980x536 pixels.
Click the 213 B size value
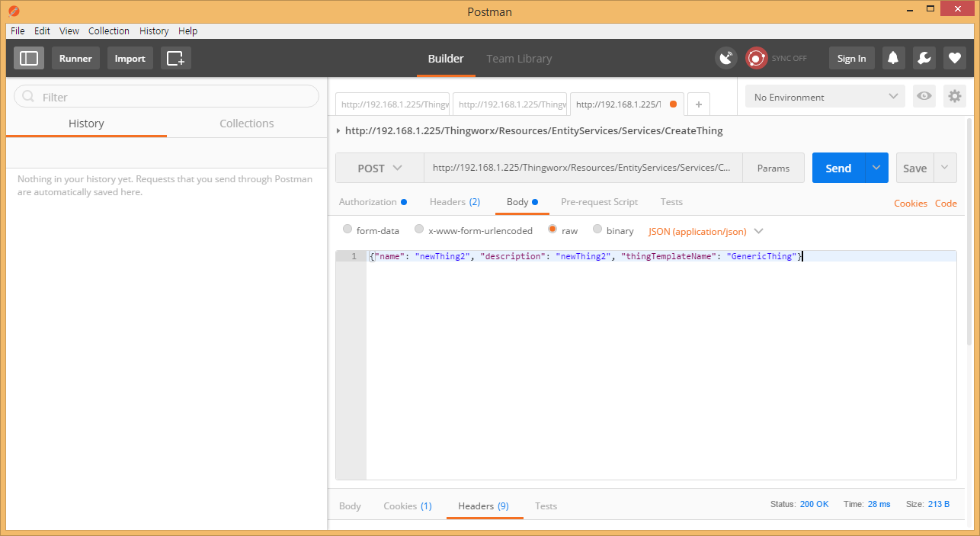(939, 505)
